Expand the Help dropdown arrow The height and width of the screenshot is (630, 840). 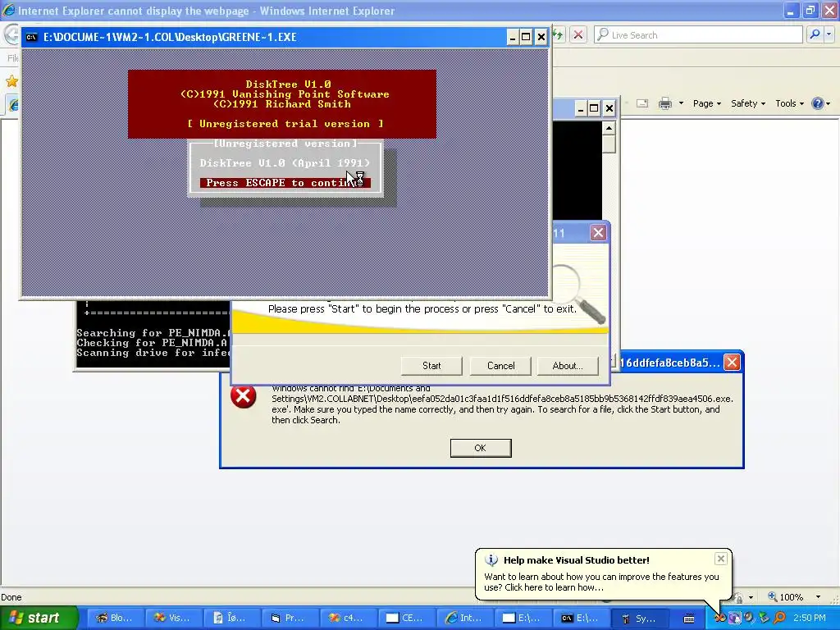pos(829,104)
